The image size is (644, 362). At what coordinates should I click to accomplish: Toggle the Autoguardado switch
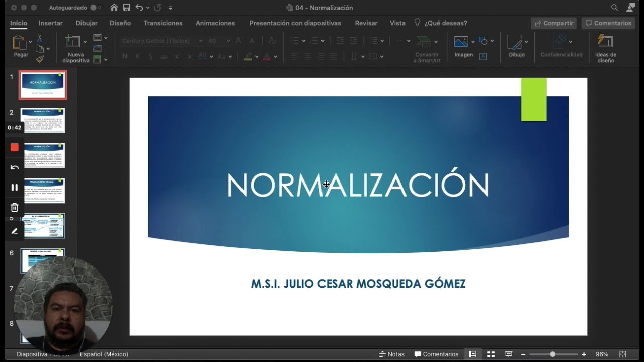pyautogui.click(x=95, y=8)
